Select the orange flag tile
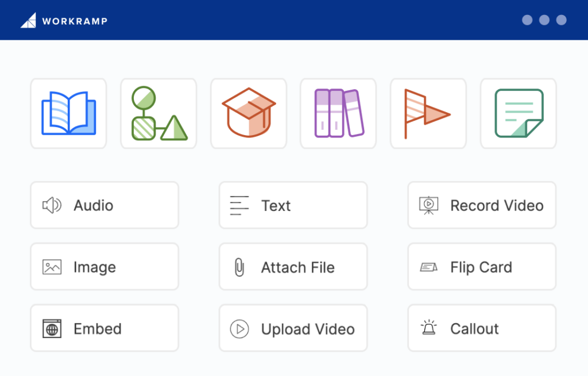 (428, 113)
